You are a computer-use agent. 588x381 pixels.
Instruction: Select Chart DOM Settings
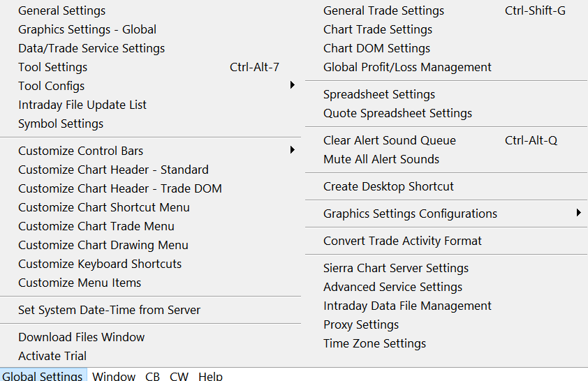377,48
